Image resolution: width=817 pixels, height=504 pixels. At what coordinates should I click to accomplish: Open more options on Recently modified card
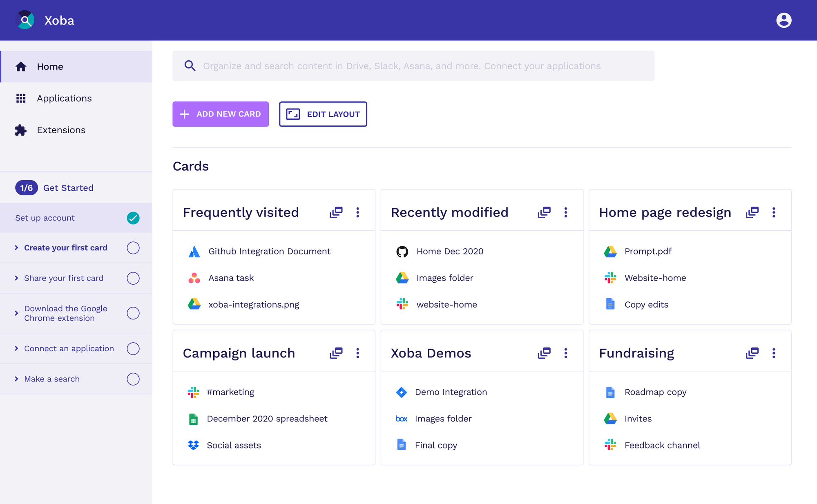point(565,212)
